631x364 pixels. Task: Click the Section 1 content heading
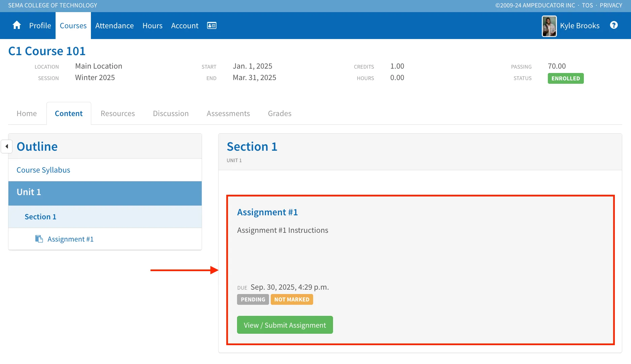pos(252,146)
